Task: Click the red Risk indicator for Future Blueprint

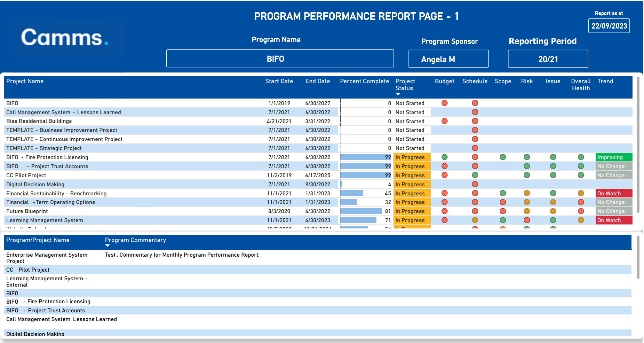Action: click(x=527, y=211)
